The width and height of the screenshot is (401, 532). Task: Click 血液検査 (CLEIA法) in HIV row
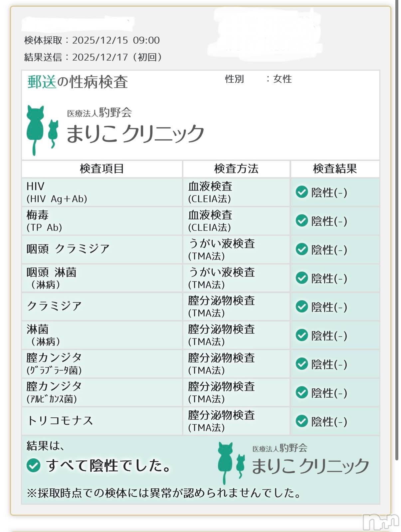coord(236,192)
